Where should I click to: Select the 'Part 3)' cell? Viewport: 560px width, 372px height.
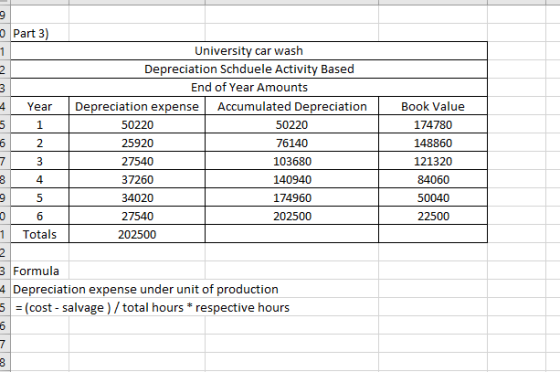40,33
